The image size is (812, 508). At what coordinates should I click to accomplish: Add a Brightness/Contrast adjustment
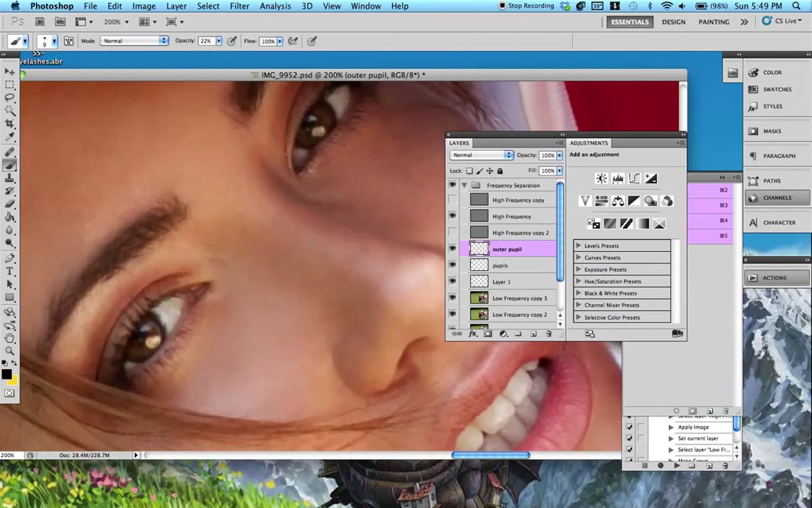click(601, 179)
